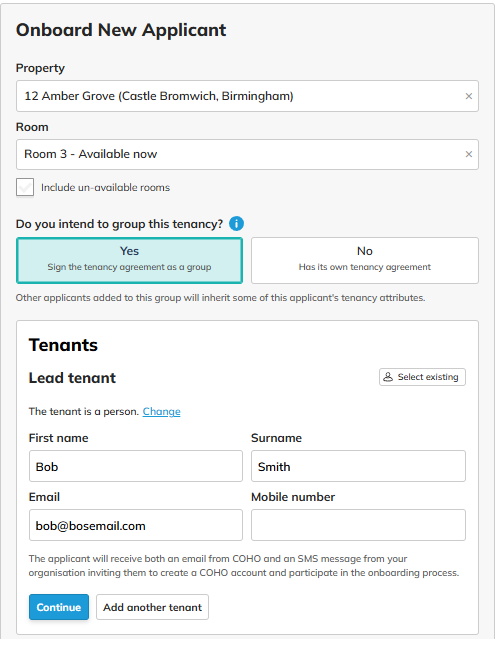Click Add another tenant button
This screenshot has height=654, width=496.
152,607
